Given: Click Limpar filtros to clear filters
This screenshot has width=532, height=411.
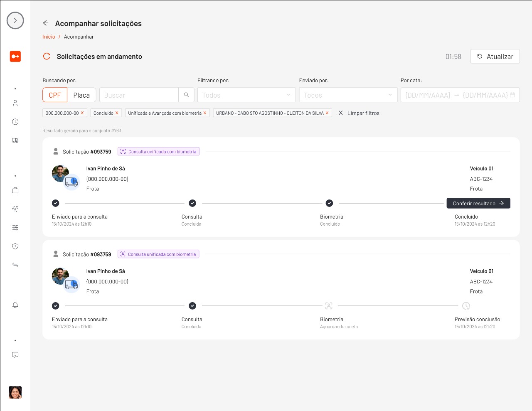Looking at the screenshot, I should [x=359, y=113].
